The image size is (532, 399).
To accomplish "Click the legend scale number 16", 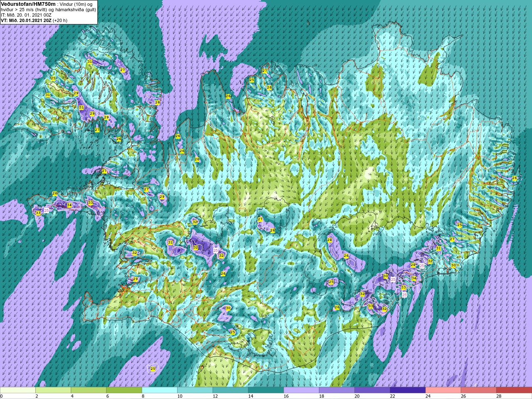I will point(287,396).
